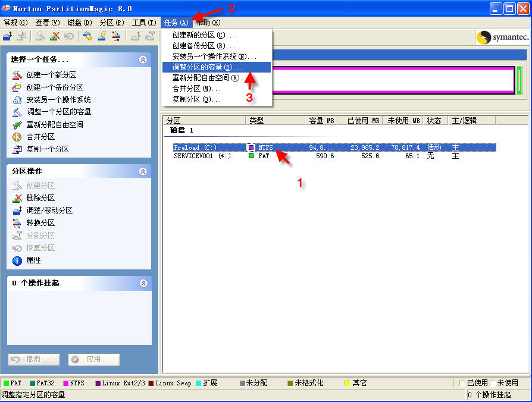Click the icon beside 转换分区
Viewport: 532px width, 402px height.
coord(17,222)
